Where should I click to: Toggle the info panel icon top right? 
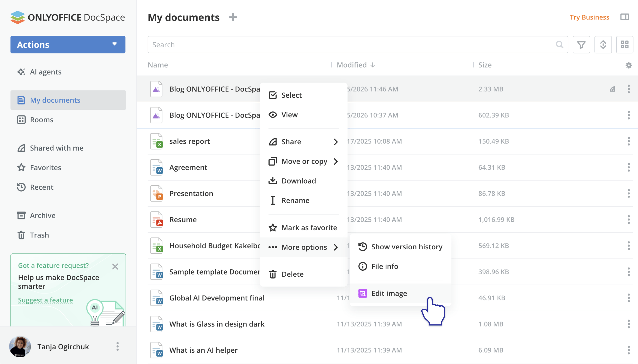624,17
